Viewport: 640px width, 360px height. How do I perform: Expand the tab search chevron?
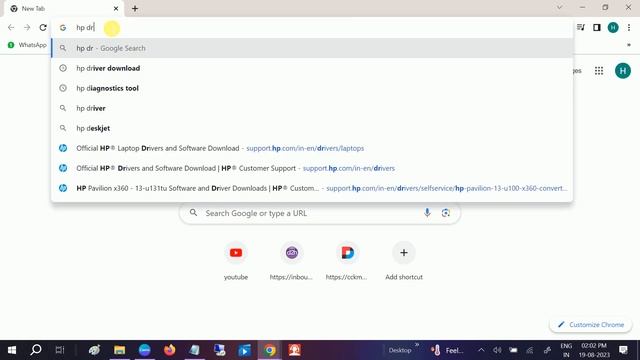[560, 7]
